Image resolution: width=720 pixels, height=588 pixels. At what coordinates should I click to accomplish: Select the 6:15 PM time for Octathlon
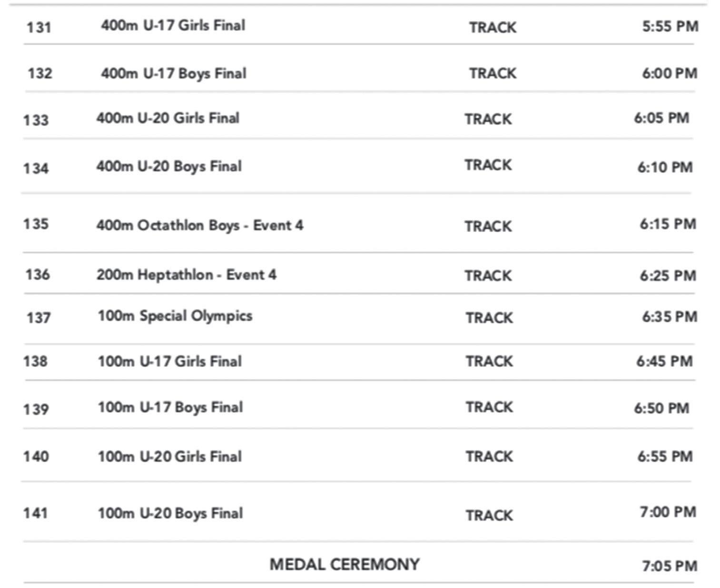667,224
